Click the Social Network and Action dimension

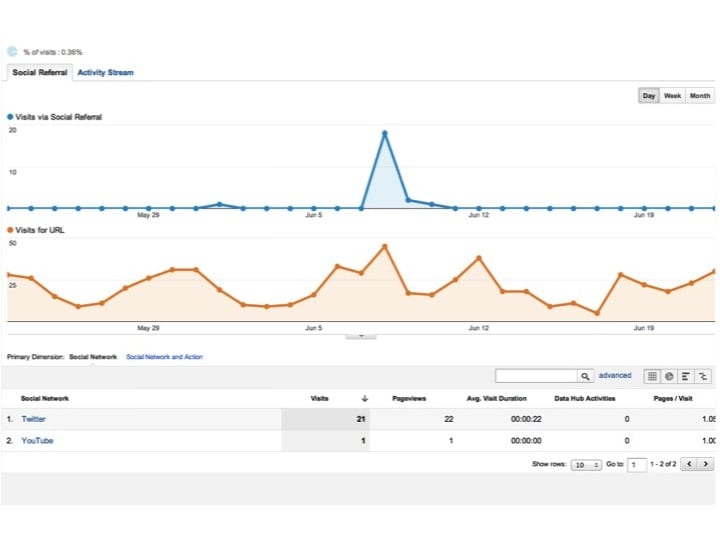pyautogui.click(x=164, y=356)
